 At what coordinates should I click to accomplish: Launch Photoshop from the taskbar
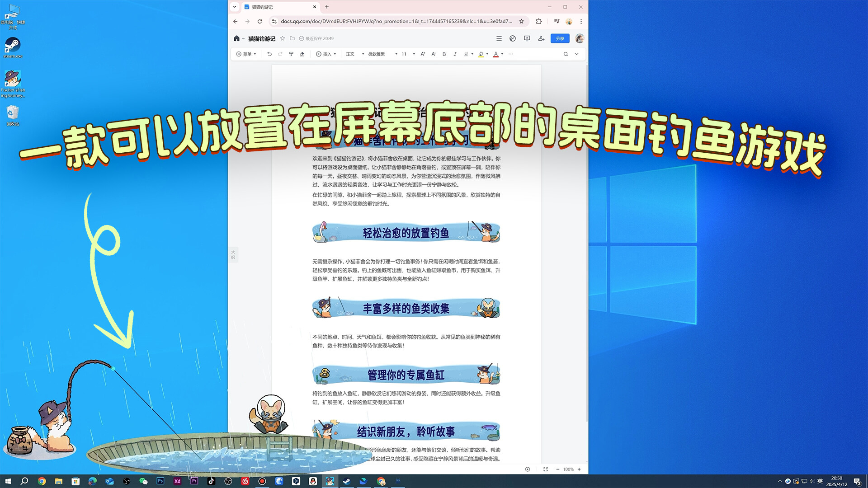point(160,481)
